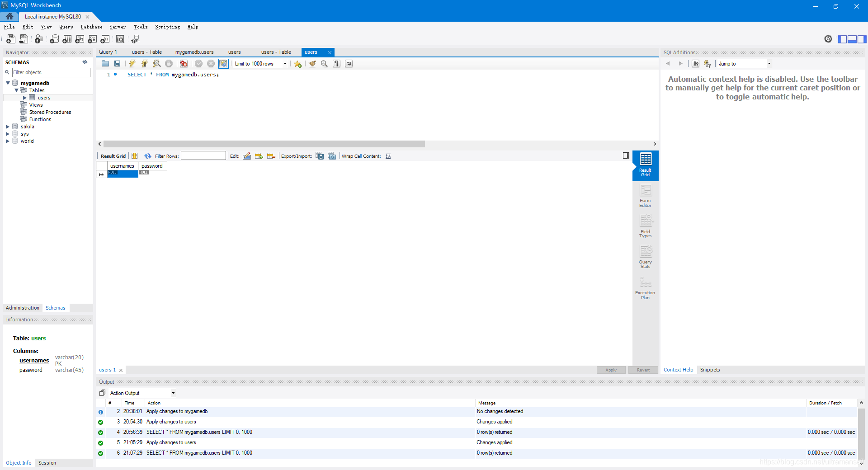
Task: Export recordset to external file icon
Action: click(320, 156)
